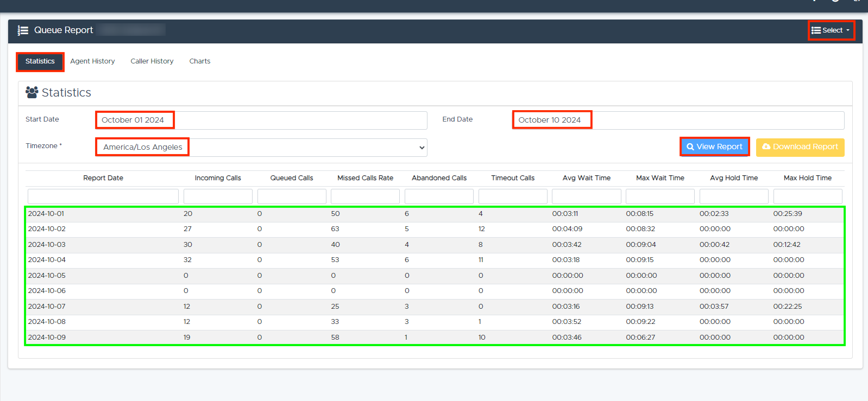The image size is (868, 401).
Task: Open the Select dropdown menu
Action: 831,30
